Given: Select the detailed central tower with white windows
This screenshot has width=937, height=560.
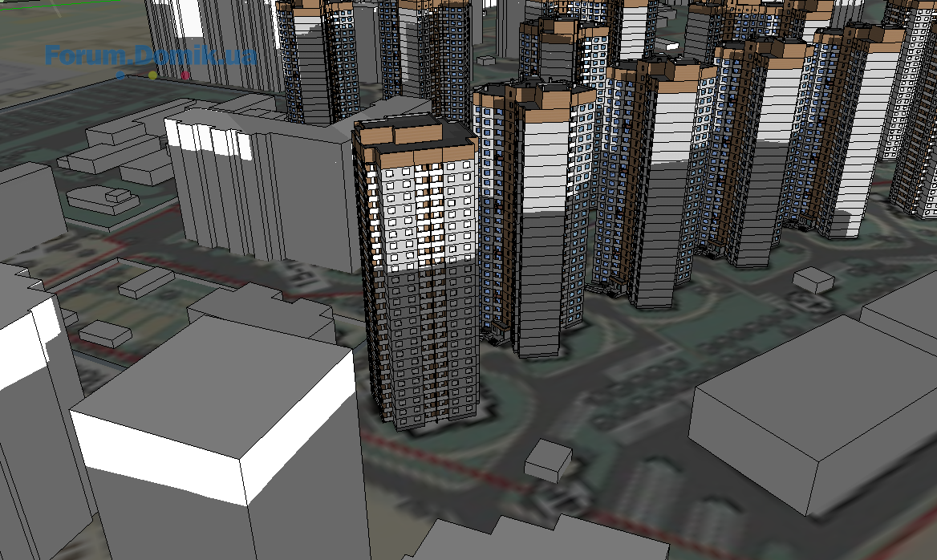Looking at the screenshot, I should [416, 272].
